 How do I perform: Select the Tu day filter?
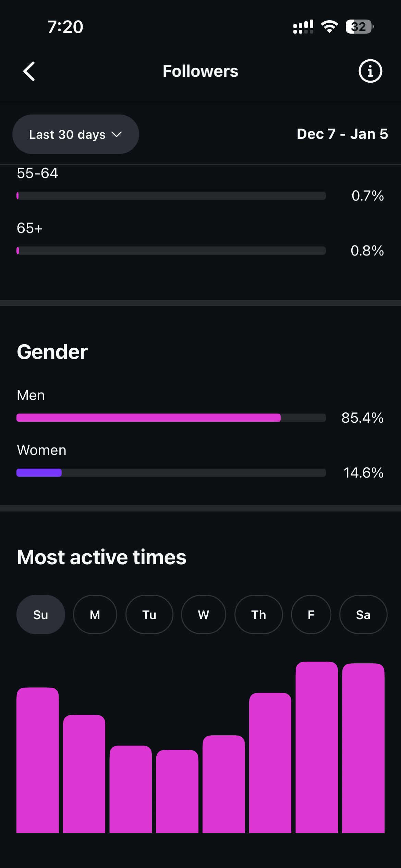click(x=149, y=615)
